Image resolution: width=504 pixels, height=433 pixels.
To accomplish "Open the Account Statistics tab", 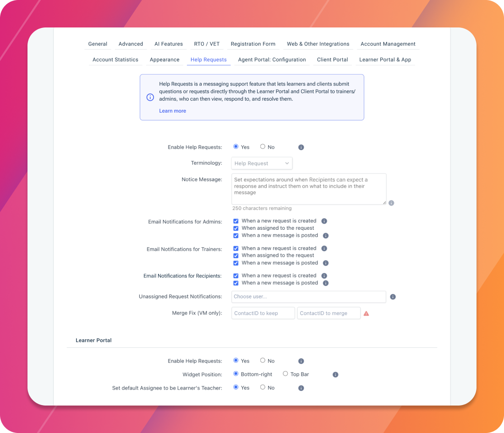I will tap(115, 60).
